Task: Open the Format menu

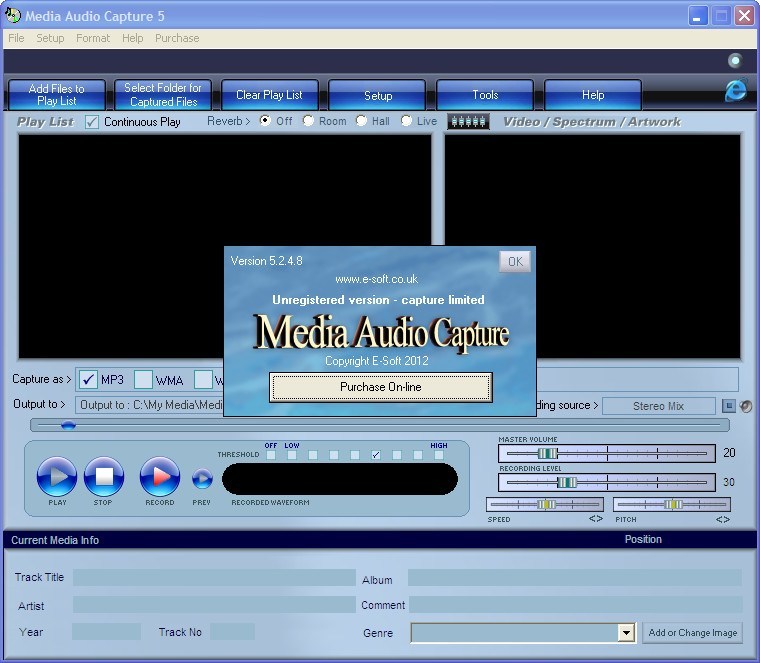Action: tap(93, 38)
